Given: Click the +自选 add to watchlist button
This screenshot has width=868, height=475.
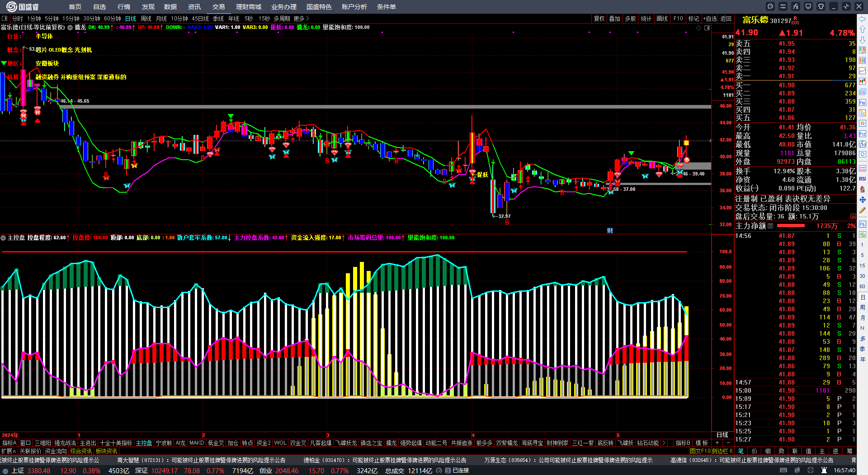Looking at the screenshot, I should point(710,19).
